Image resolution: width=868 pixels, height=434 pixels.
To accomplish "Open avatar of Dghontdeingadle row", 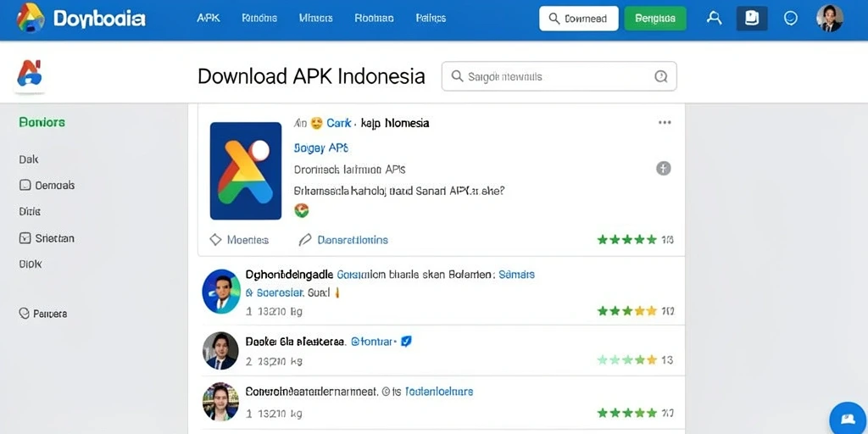I will coord(221,292).
